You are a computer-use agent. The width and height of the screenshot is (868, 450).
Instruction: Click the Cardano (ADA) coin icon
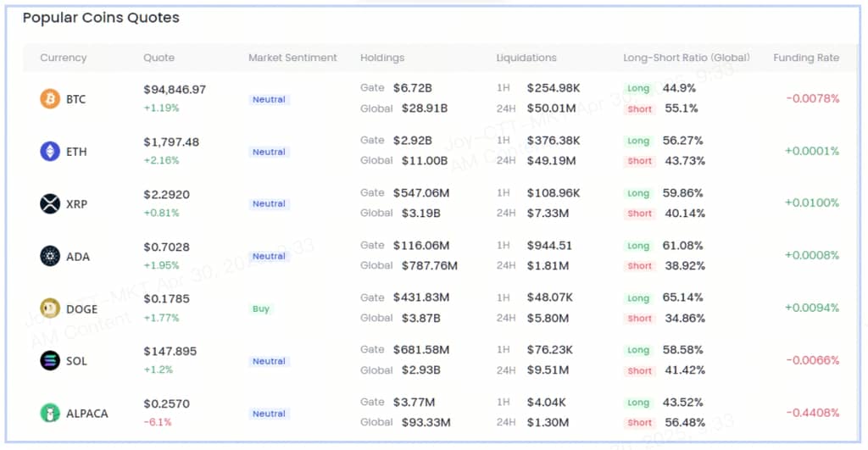[x=50, y=256]
